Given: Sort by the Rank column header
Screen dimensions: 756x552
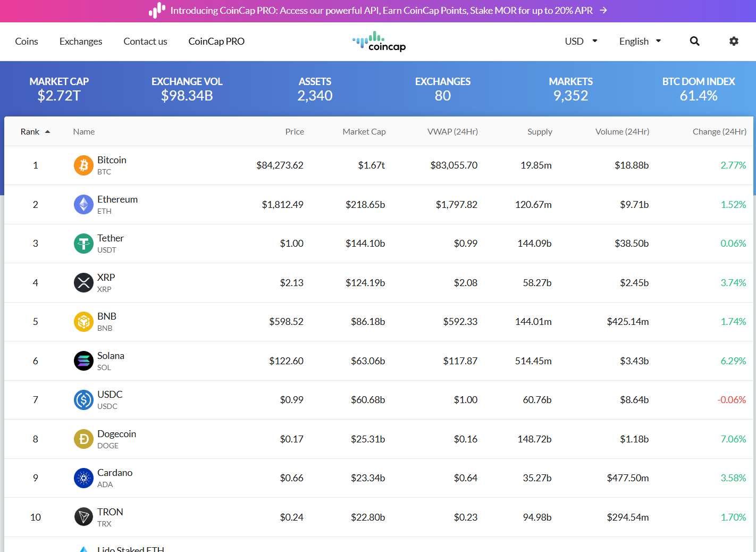Looking at the screenshot, I should pyautogui.click(x=30, y=132).
